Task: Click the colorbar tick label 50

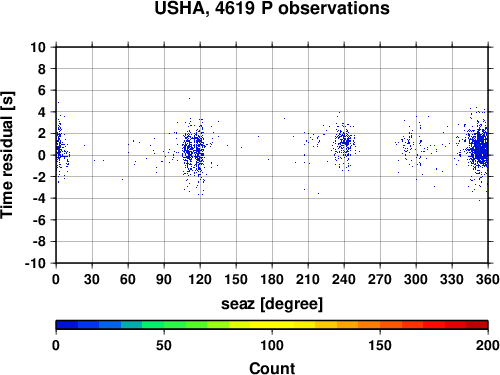Action: coord(164,345)
